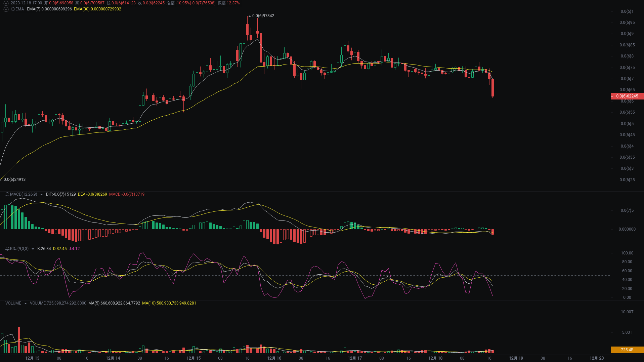The image size is (644, 362).
Task: Click the magenta J:4.12 value
Action: (74, 249)
